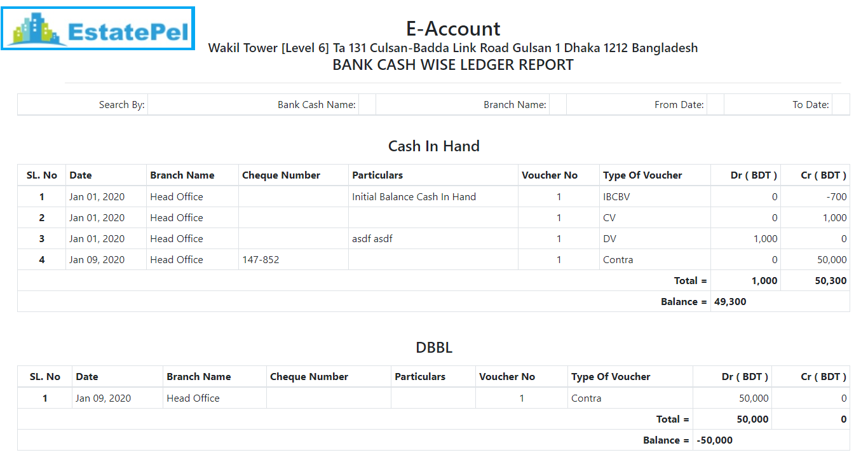Click the Jan 09, 2020 date in DBBL table
This screenshot has width=868, height=476.
[103, 398]
